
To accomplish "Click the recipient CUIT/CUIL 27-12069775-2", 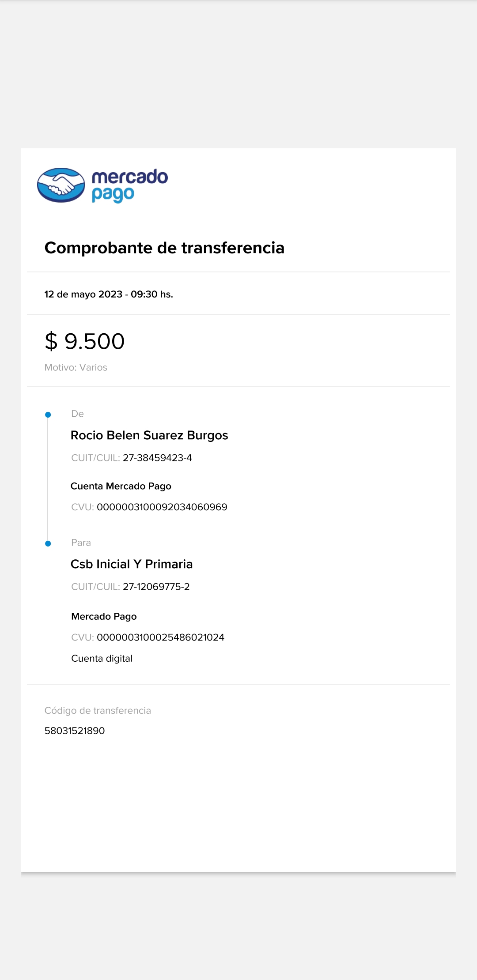I will click(156, 587).
